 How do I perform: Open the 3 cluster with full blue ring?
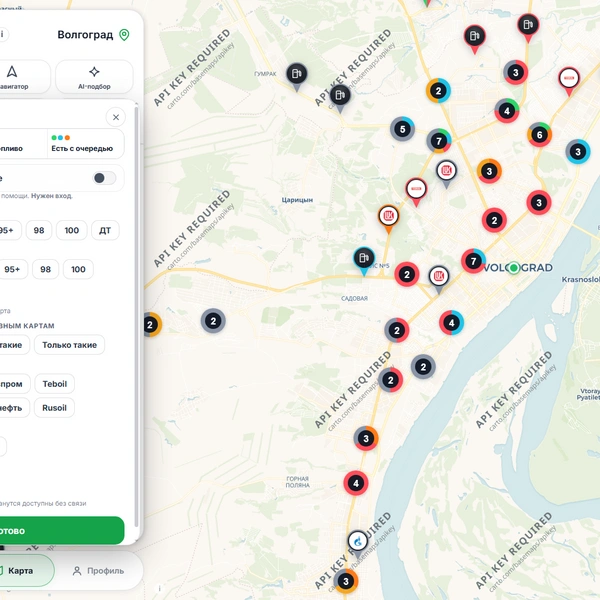(x=578, y=152)
